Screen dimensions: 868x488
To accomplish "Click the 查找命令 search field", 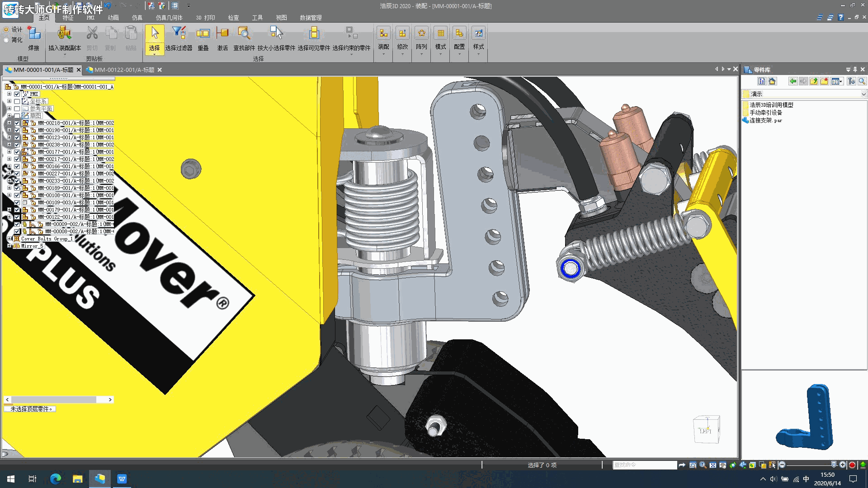I will pyautogui.click(x=645, y=465).
